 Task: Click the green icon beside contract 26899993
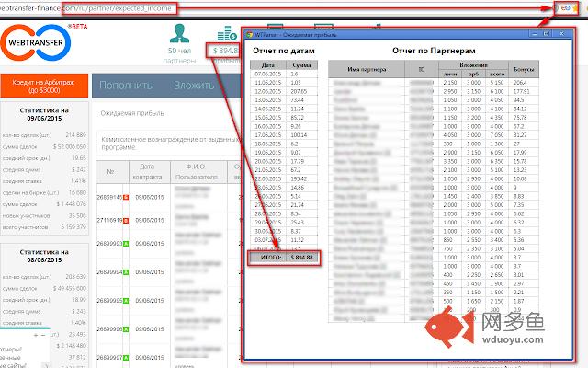[126, 244]
